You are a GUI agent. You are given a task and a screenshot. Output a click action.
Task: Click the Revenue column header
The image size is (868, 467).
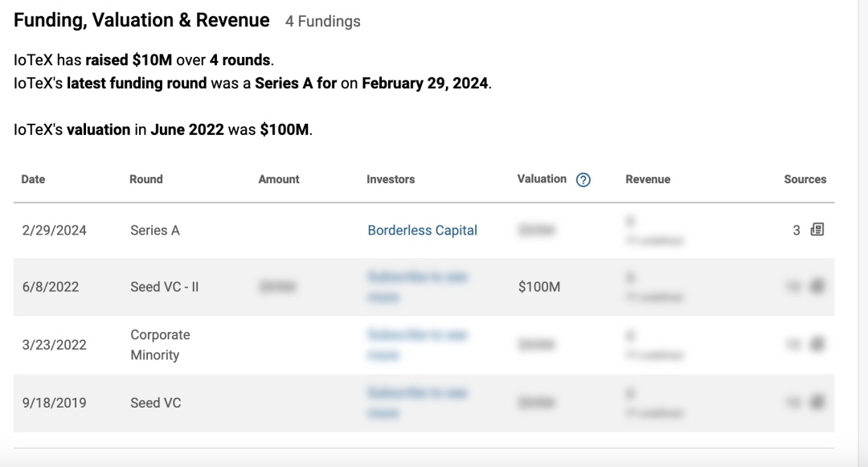point(648,180)
